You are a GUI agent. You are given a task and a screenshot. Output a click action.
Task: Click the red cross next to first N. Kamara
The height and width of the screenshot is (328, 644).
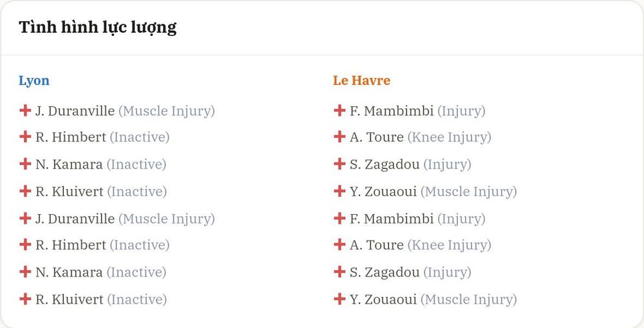pos(25,164)
